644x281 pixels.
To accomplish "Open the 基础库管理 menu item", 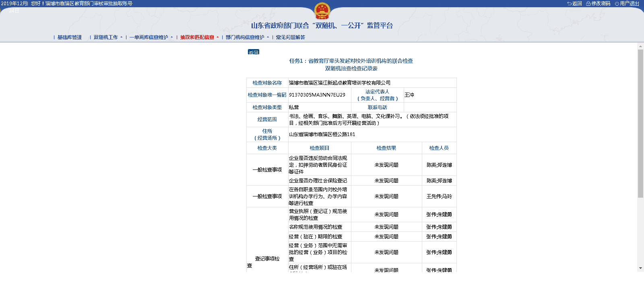I will tap(69, 37).
